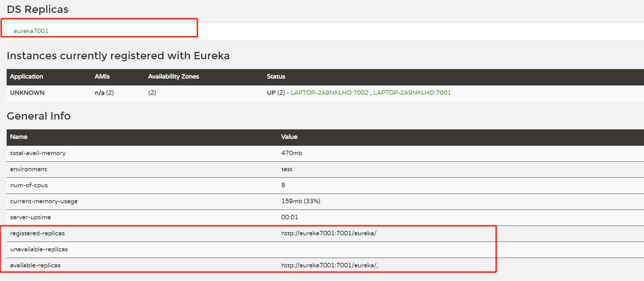Viewport: 644px width, 281px height.
Task: Select the num-of-cpus row name
Action: point(29,185)
